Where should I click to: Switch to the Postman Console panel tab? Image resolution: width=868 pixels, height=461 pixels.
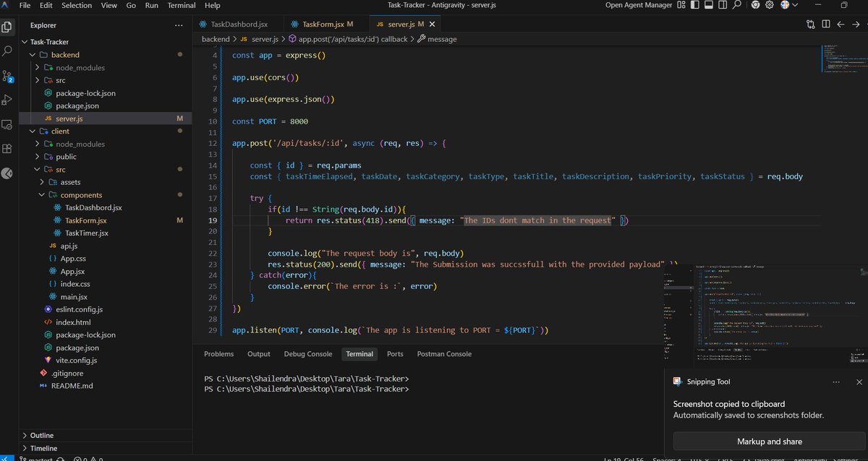tap(443, 354)
